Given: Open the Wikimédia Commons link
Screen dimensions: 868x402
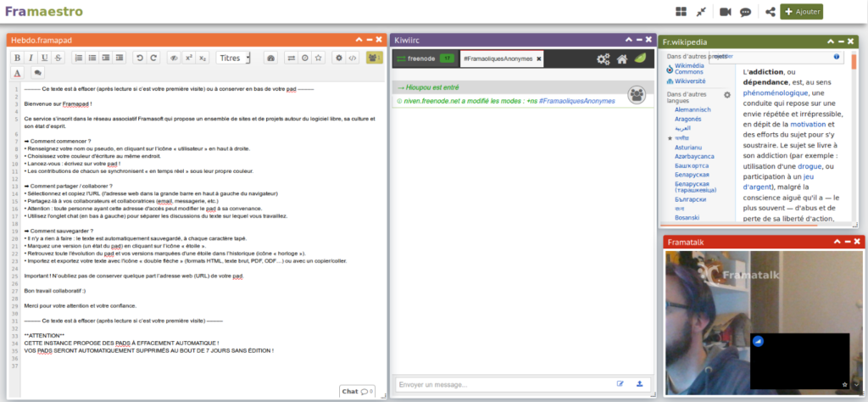Looking at the screenshot, I should pos(689,68).
